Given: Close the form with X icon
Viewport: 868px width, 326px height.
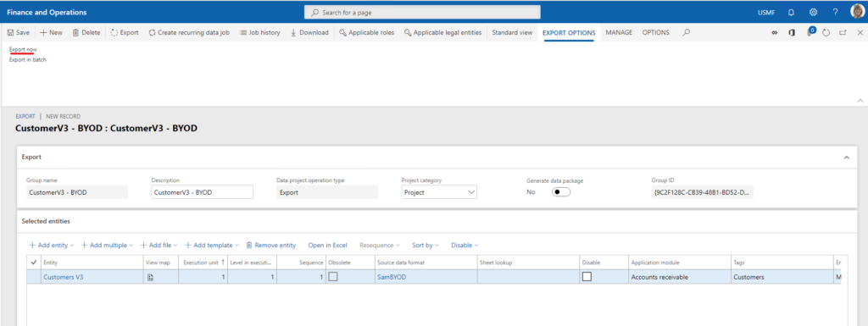Looking at the screenshot, I should click(x=860, y=33).
